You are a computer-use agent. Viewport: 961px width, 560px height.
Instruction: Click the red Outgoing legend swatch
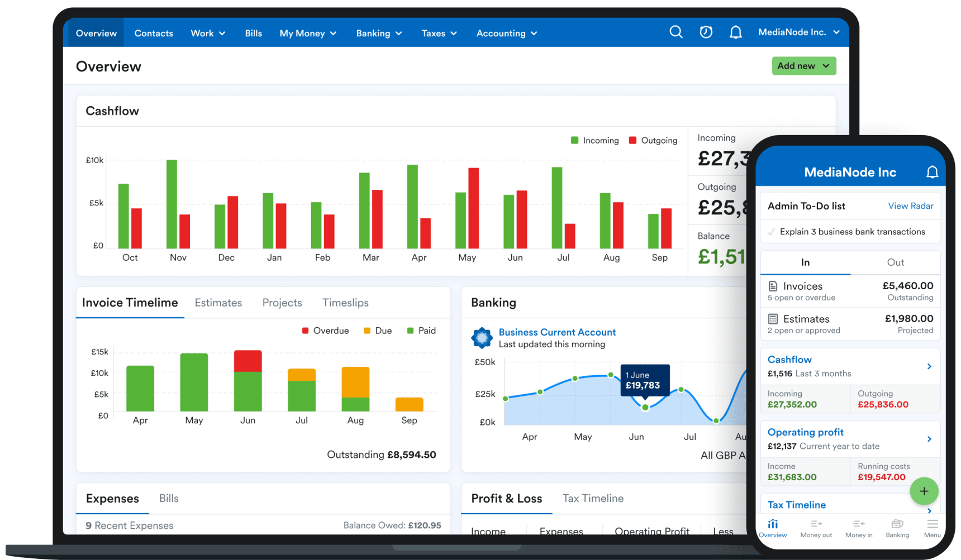point(632,141)
